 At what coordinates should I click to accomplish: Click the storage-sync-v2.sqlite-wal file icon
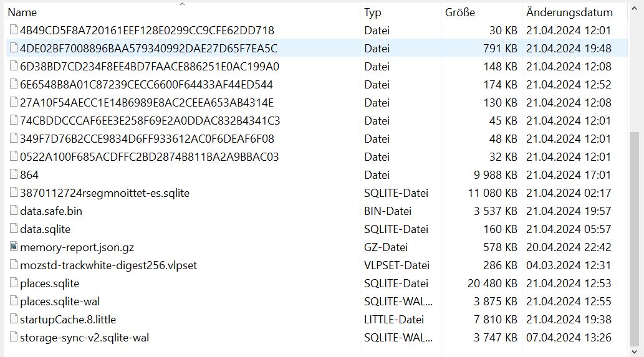pos(14,337)
